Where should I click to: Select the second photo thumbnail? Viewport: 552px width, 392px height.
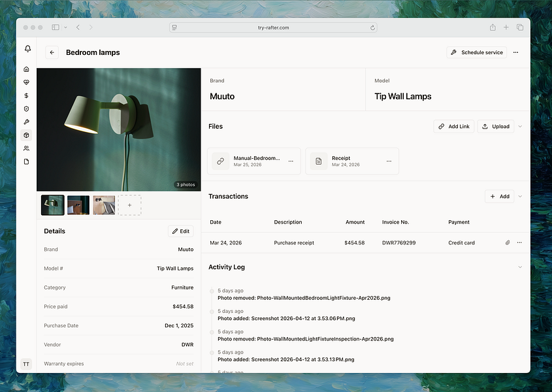tap(78, 205)
